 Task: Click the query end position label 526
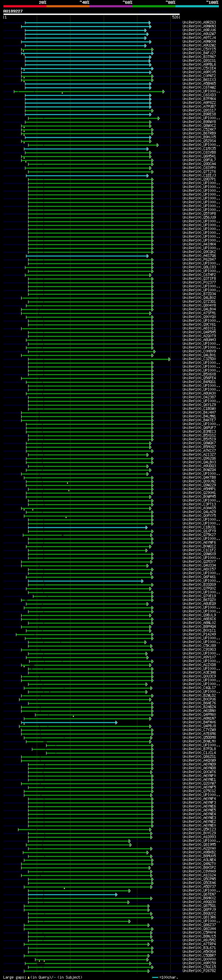[175, 17]
